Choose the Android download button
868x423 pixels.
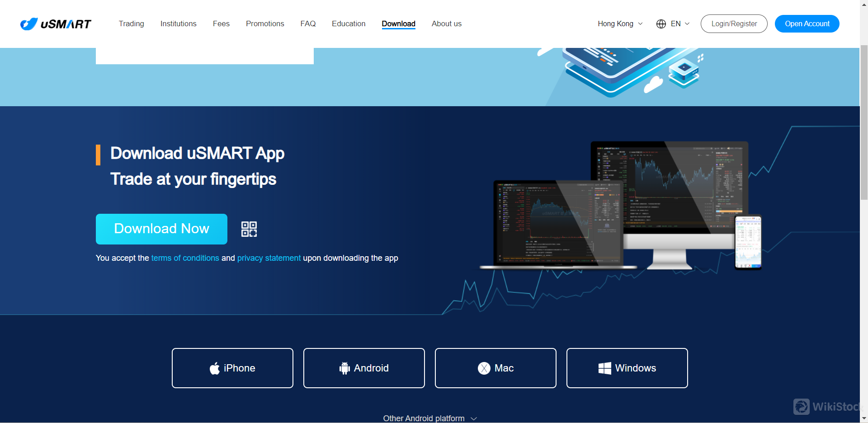click(x=364, y=368)
